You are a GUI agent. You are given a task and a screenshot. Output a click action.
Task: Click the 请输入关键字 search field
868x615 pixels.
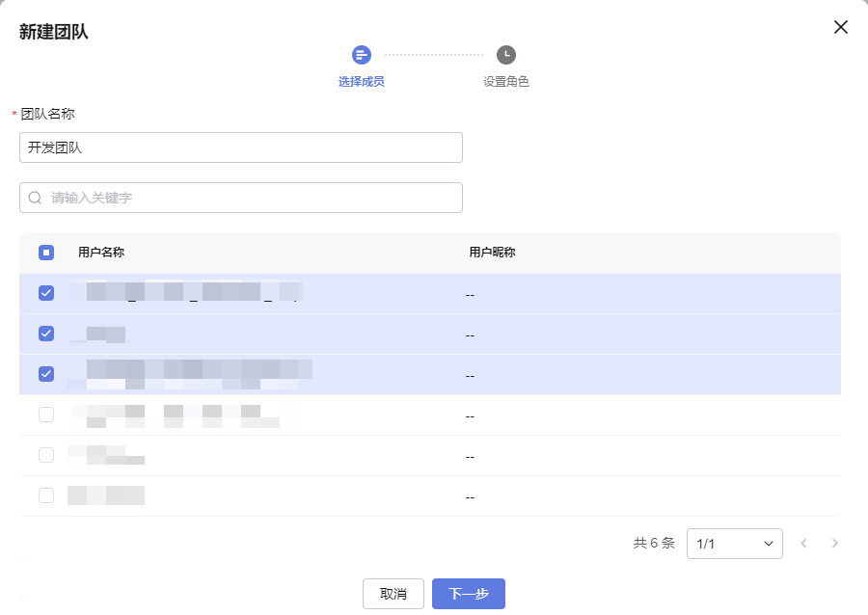coord(251,198)
